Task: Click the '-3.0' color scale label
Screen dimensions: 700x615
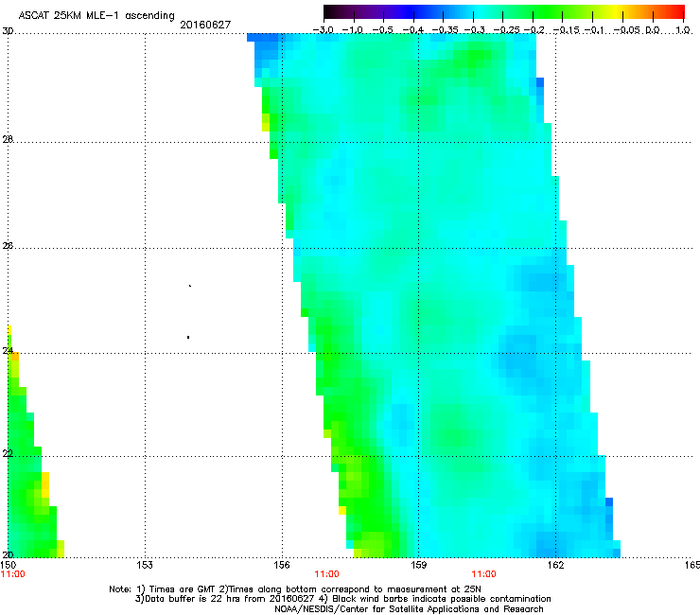Action: [x=323, y=30]
